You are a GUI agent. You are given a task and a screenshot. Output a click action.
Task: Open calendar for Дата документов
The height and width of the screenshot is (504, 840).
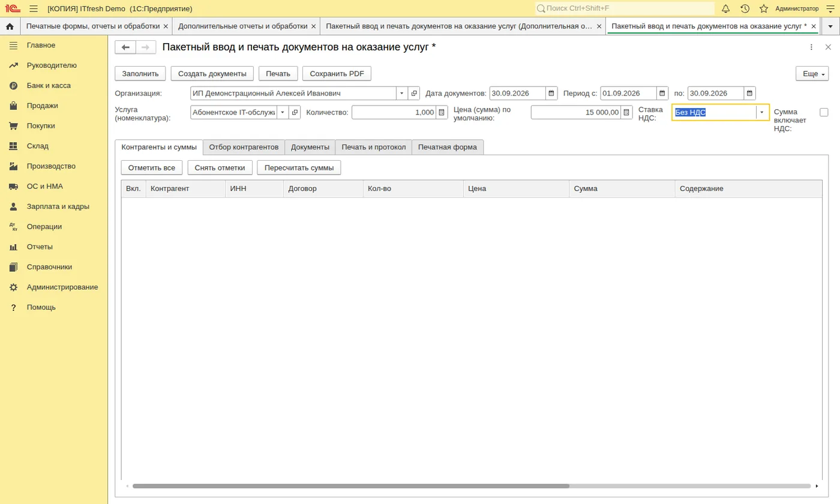pos(551,94)
